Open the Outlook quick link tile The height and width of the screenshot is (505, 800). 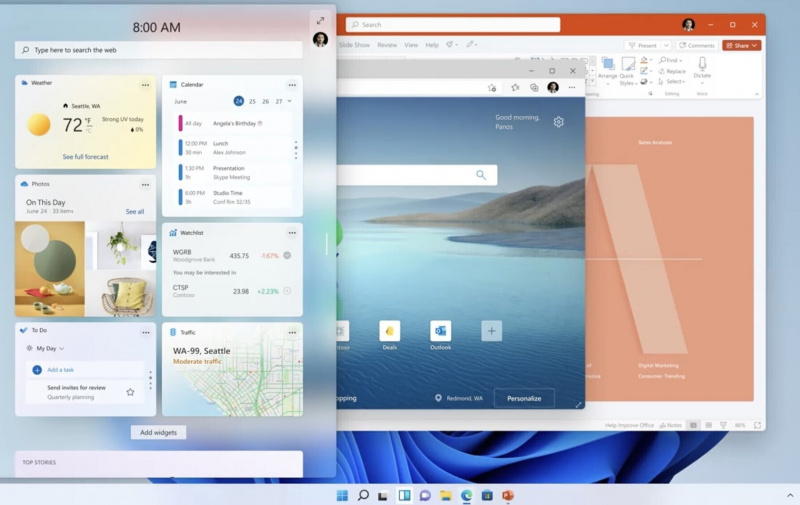pyautogui.click(x=440, y=332)
